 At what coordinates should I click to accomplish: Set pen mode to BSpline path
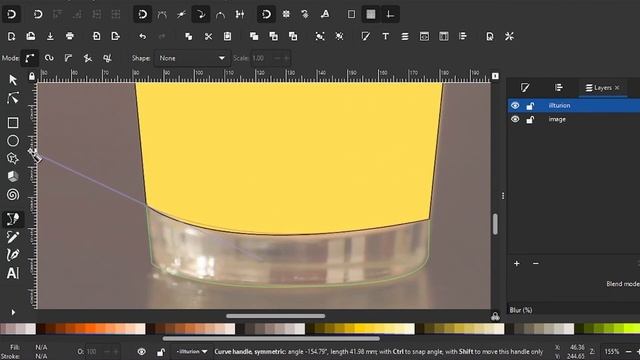(68, 58)
